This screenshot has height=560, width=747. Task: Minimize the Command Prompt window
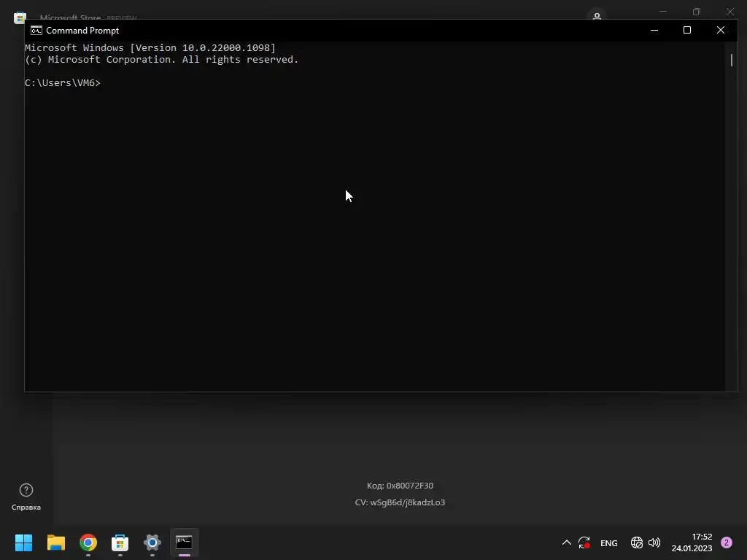(654, 30)
